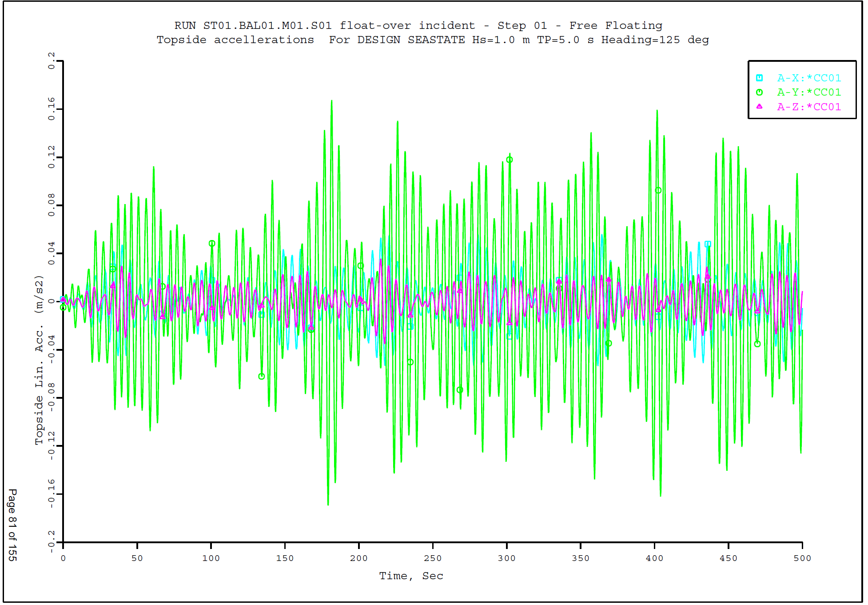Click green circle marker above 400 sec near 0.09
868x605 pixels.
(658, 190)
